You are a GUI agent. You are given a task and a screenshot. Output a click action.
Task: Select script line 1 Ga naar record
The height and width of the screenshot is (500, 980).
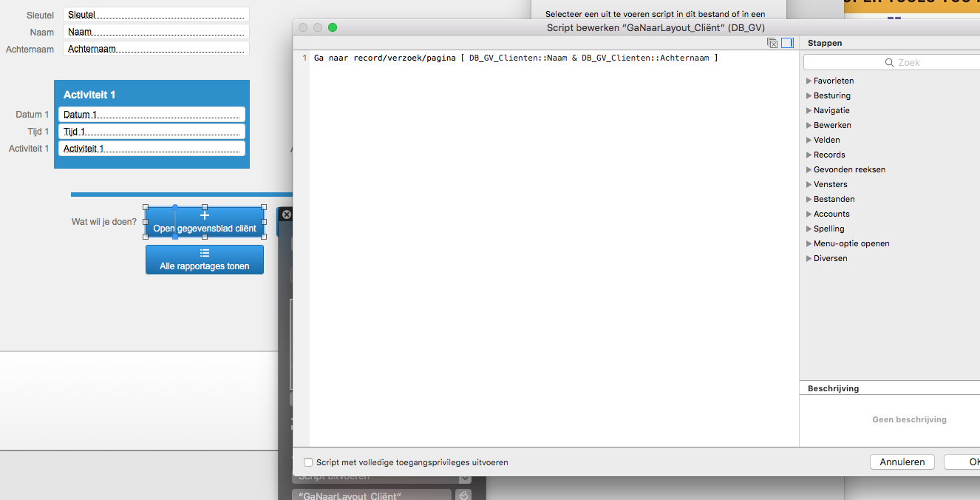coord(516,58)
